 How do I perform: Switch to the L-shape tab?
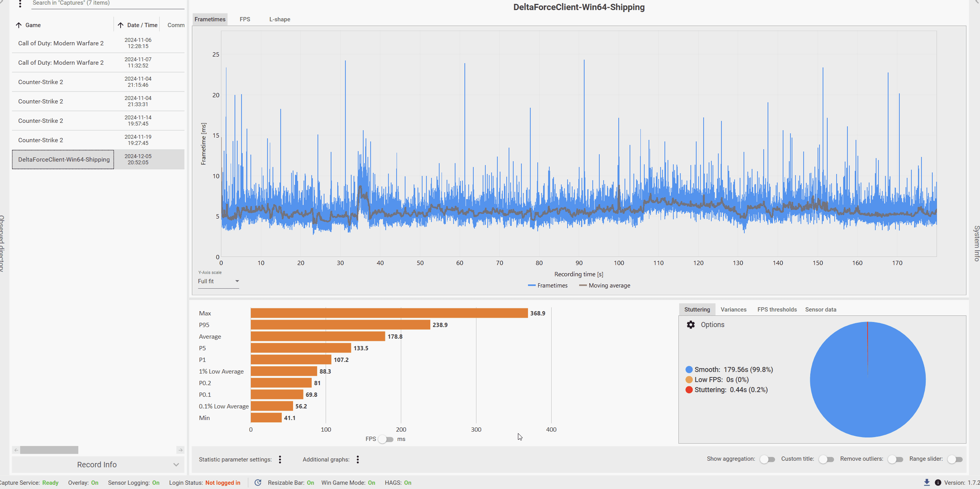(x=280, y=19)
